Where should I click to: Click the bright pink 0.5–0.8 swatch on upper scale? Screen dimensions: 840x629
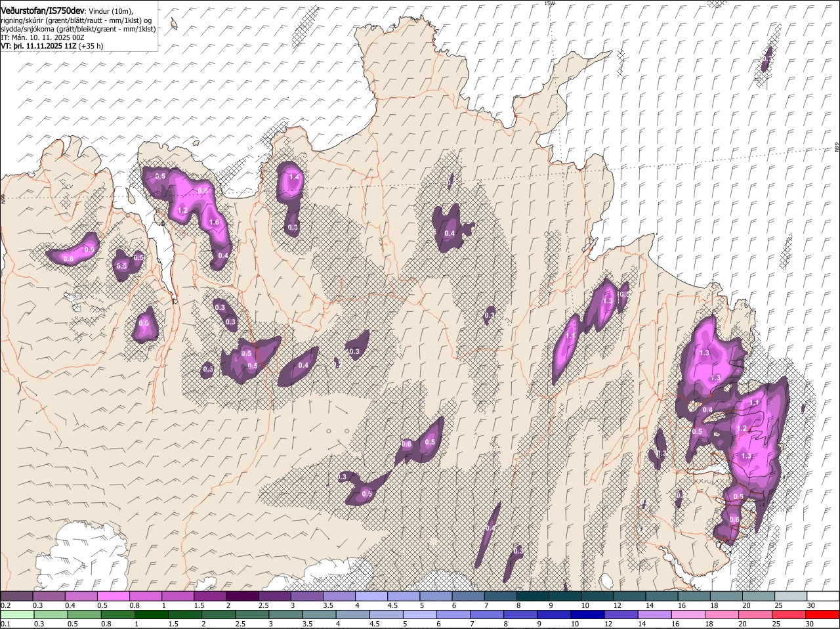[113, 596]
